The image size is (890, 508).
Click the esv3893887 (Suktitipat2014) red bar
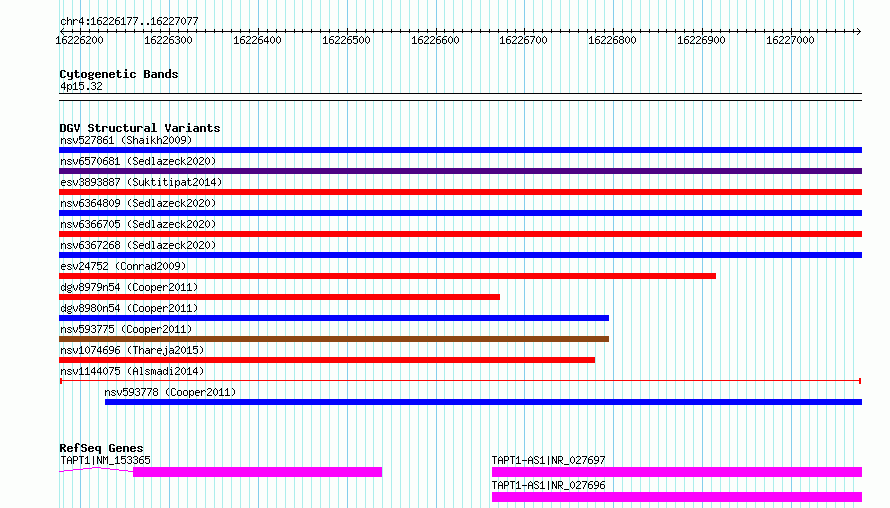pyautogui.click(x=460, y=192)
